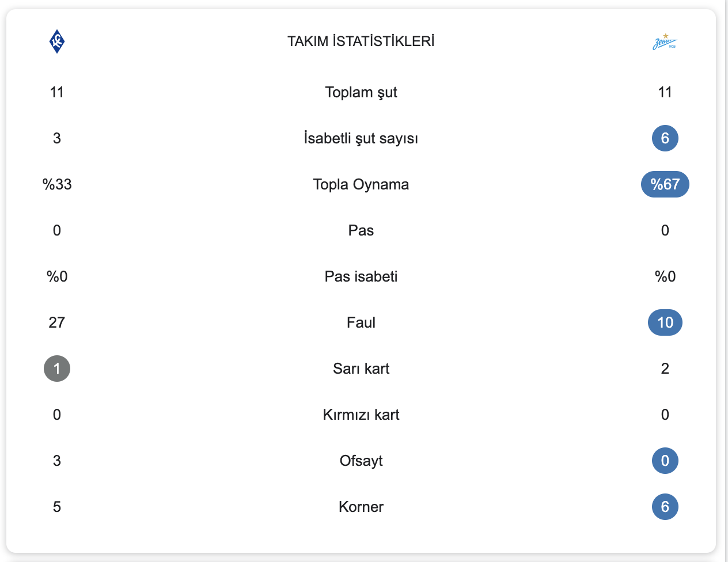This screenshot has width=728, height=562.
Task: Click the Faul label
Action: [x=361, y=322]
